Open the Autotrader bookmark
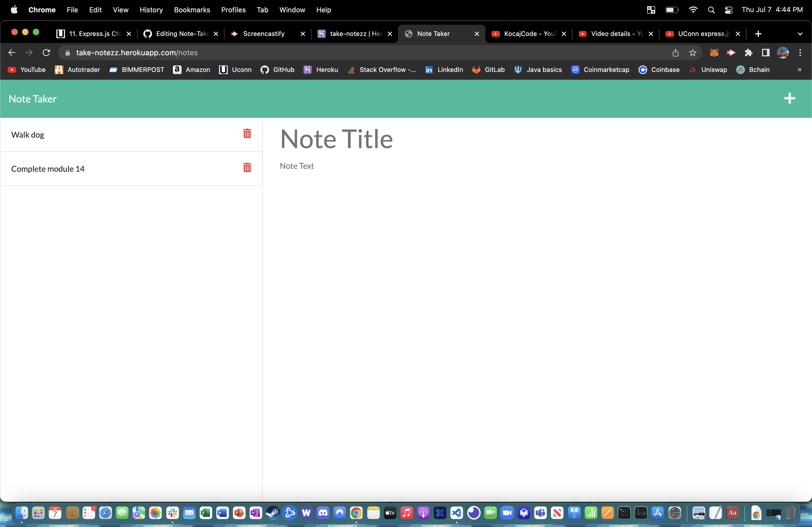Screen dimensions: 812x527 77,69
